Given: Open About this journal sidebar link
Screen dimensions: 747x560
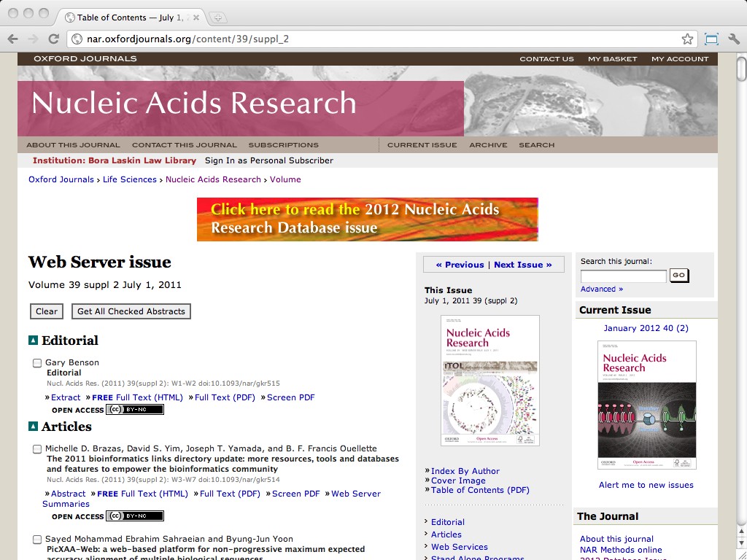Looking at the screenshot, I should 616,539.
